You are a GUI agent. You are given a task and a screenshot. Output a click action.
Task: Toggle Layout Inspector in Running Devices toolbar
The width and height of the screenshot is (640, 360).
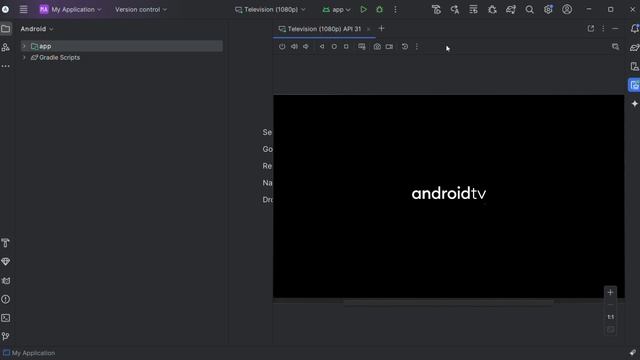pyautogui.click(x=615, y=47)
